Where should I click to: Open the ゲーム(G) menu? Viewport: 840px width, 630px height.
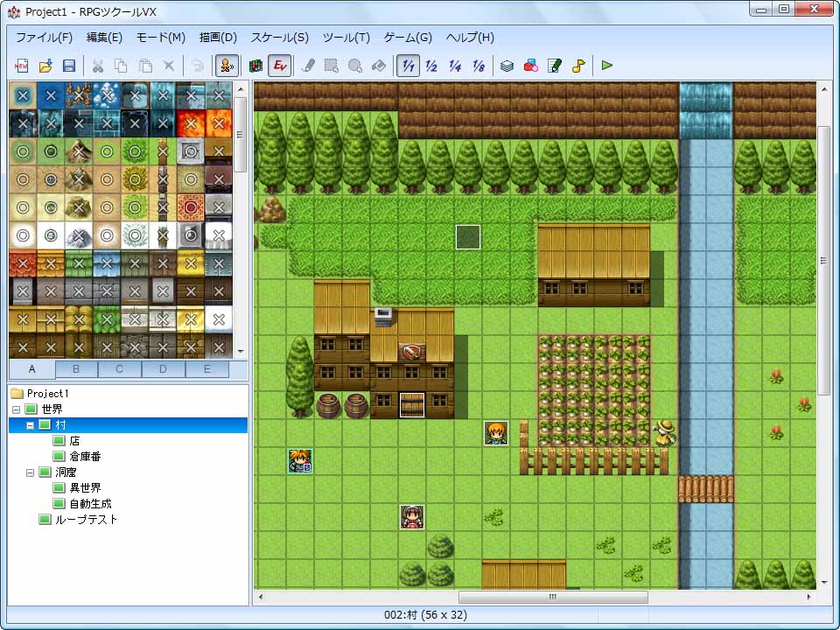(x=408, y=38)
